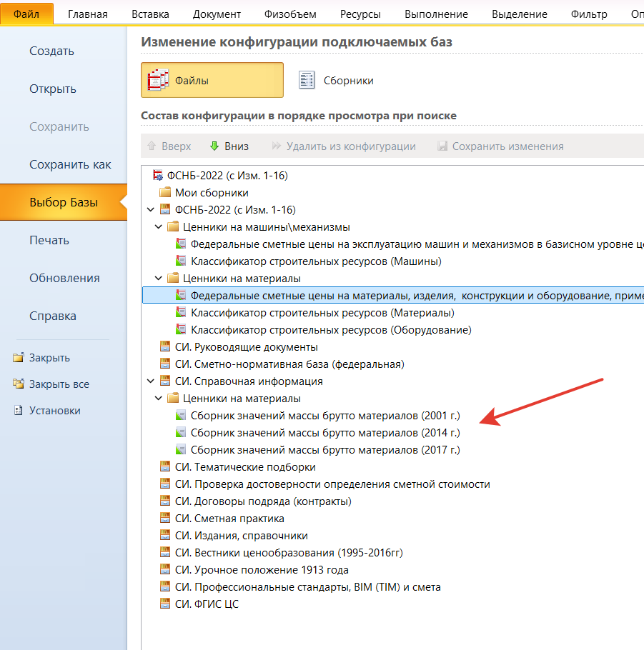This screenshot has width=644, height=650.
Task: Open Установки settings icon
Action: (x=19, y=411)
